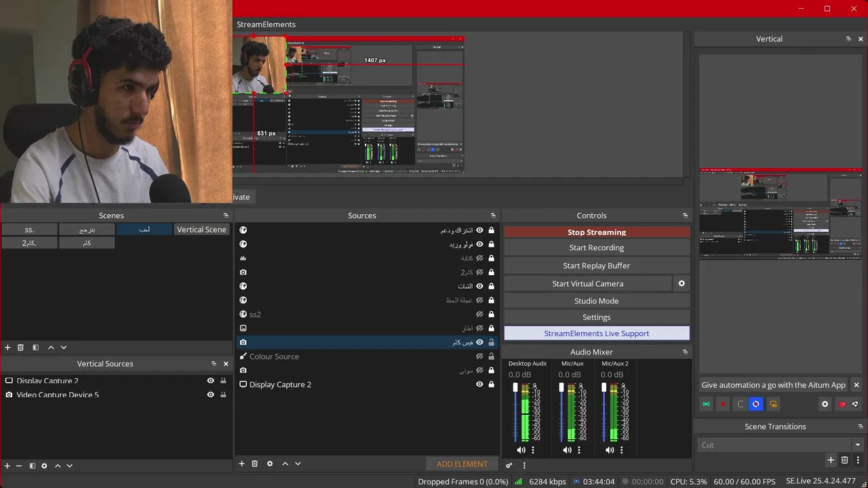
Task: Click vertical record red dot icon
Action: (723, 404)
